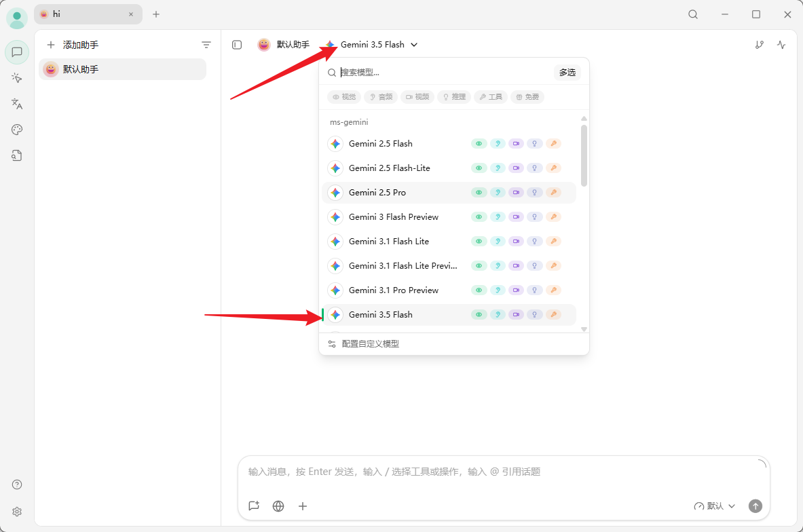Click 添加助手 to add assistant
This screenshot has height=532, width=803.
click(73, 45)
